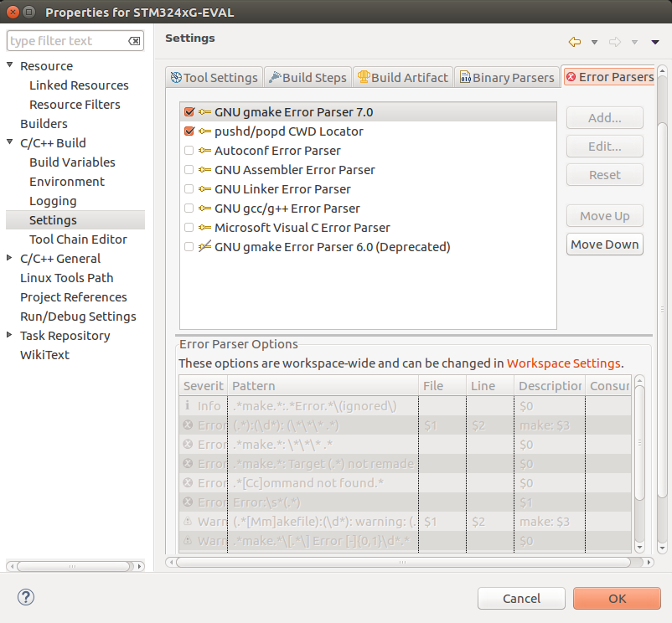Viewport: 672px width, 623px height.
Task: Open the view menu dropdown triangle
Action: pyautogui.click(x=655, y=42)
